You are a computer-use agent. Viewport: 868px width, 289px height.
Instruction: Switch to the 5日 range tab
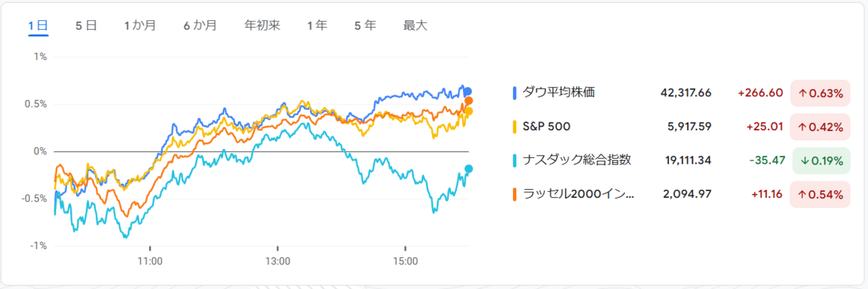click(86, 25)
